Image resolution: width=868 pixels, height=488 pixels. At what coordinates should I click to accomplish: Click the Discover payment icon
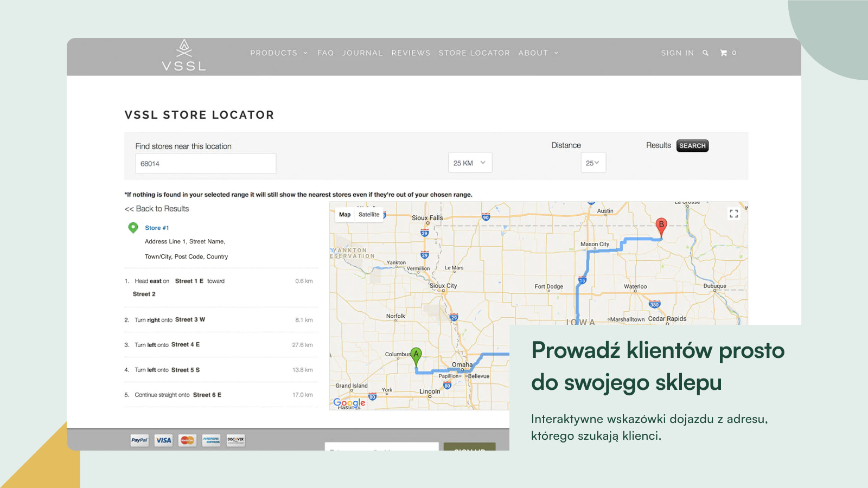pyautogui.click(x=235, y=440)
